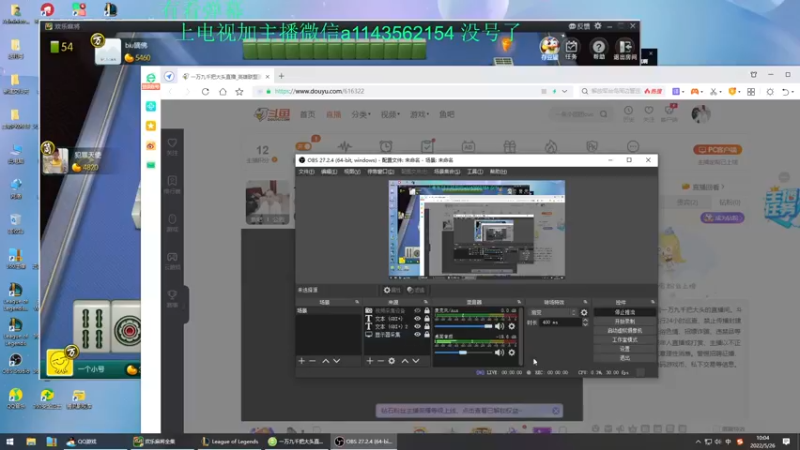Screen dimensions: 800x450
Task: Expand the 分类 category menu on Douyu
Action: [361, 114]
